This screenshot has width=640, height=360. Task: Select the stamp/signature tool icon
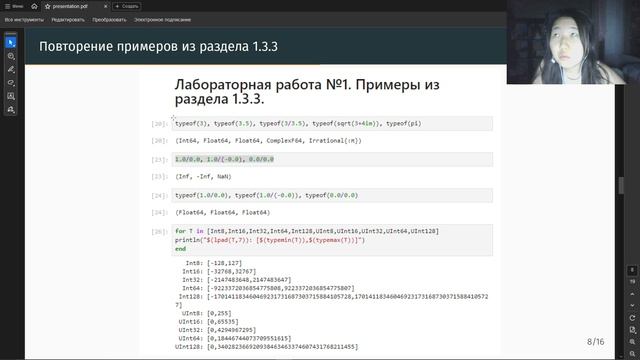click(x=11, y=110)
